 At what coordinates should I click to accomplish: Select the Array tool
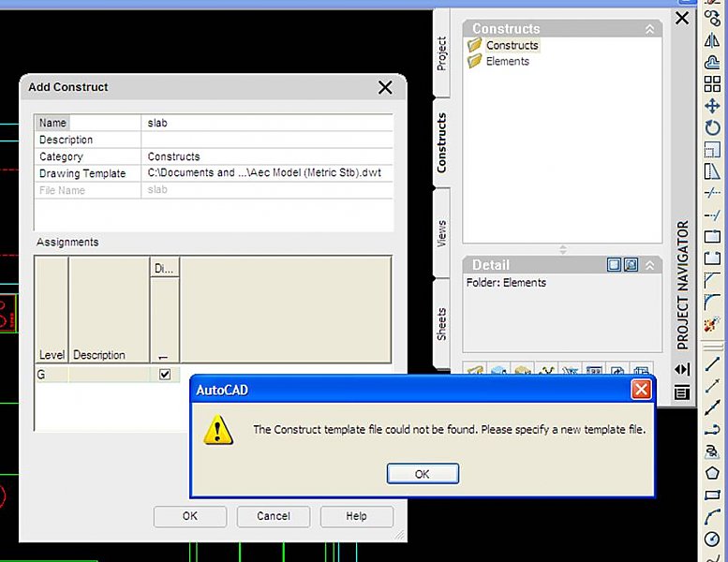(x=712, y=84)
